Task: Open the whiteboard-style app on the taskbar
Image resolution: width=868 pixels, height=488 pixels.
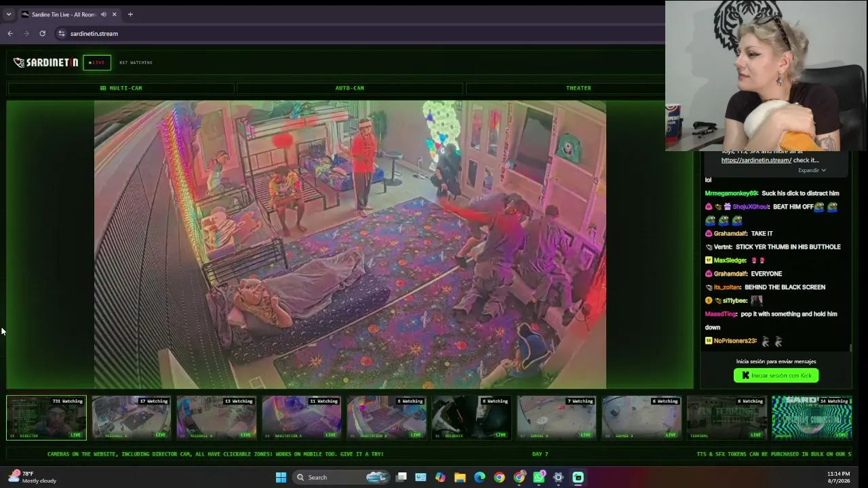Action: [420, 477]
